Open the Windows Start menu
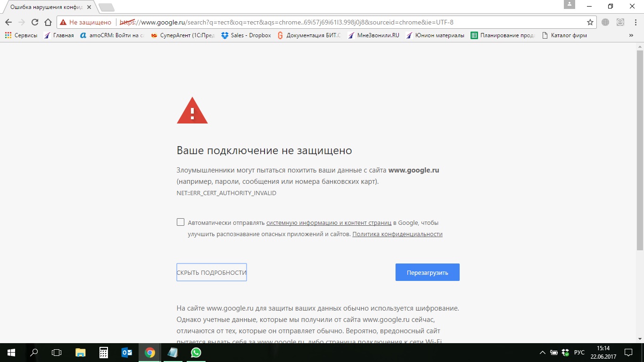This screenshot has width=644, height=362. pos(11,353)
